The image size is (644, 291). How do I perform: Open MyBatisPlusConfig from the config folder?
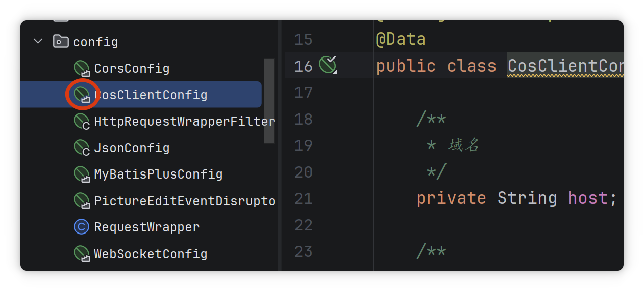click(158, 174)
